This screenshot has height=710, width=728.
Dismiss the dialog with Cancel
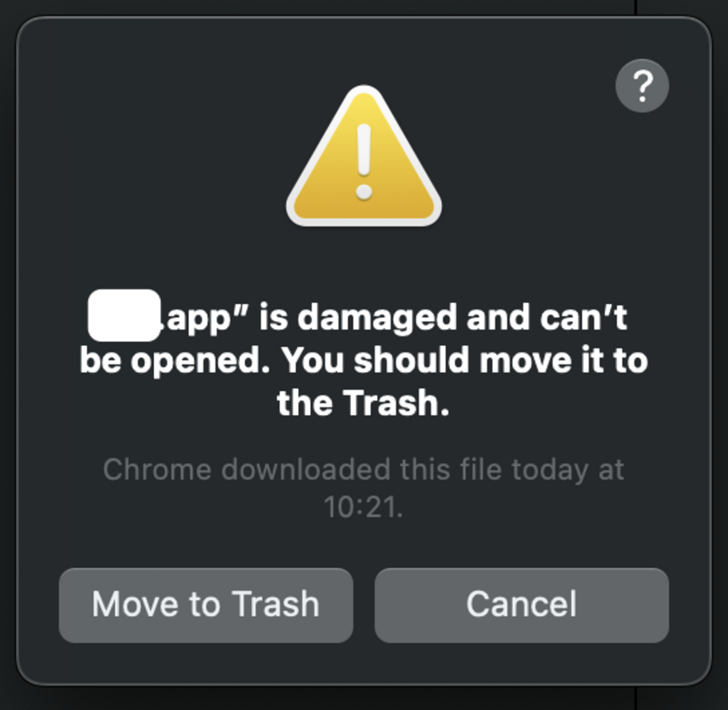[521, 605]
